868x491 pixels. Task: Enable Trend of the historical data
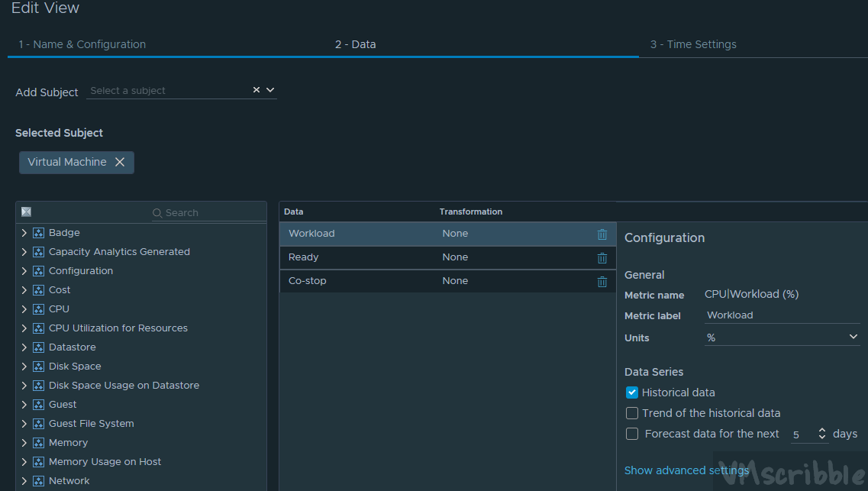tap(632, 413)
